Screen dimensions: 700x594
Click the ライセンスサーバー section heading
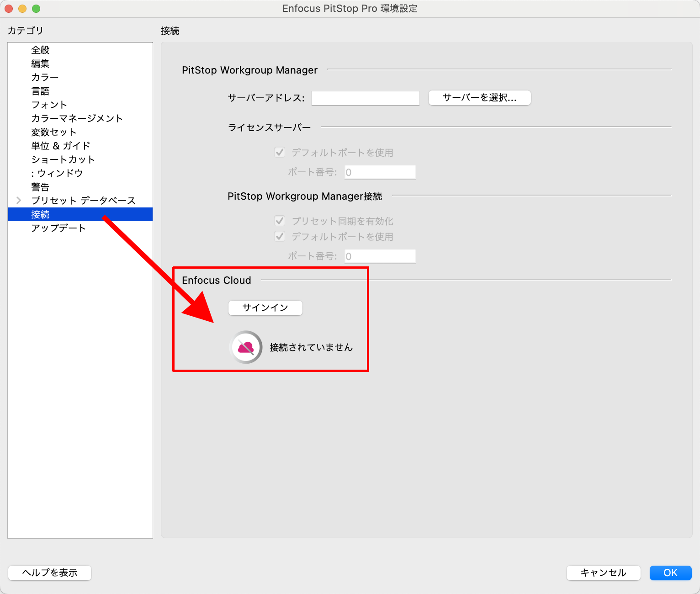click(x=269, y=127)
